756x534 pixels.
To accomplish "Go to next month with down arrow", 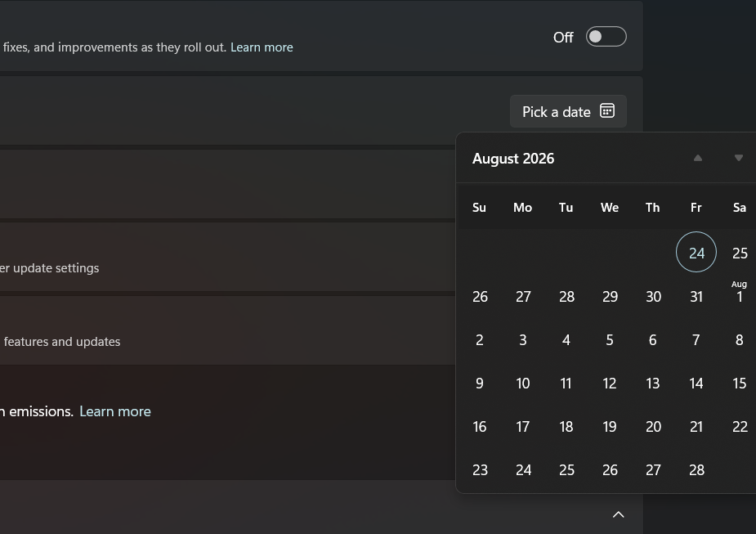I will 738,158.
